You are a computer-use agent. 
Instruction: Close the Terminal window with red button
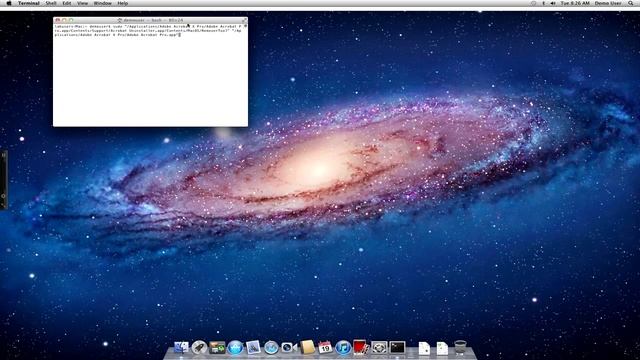[x=58, y=20]
